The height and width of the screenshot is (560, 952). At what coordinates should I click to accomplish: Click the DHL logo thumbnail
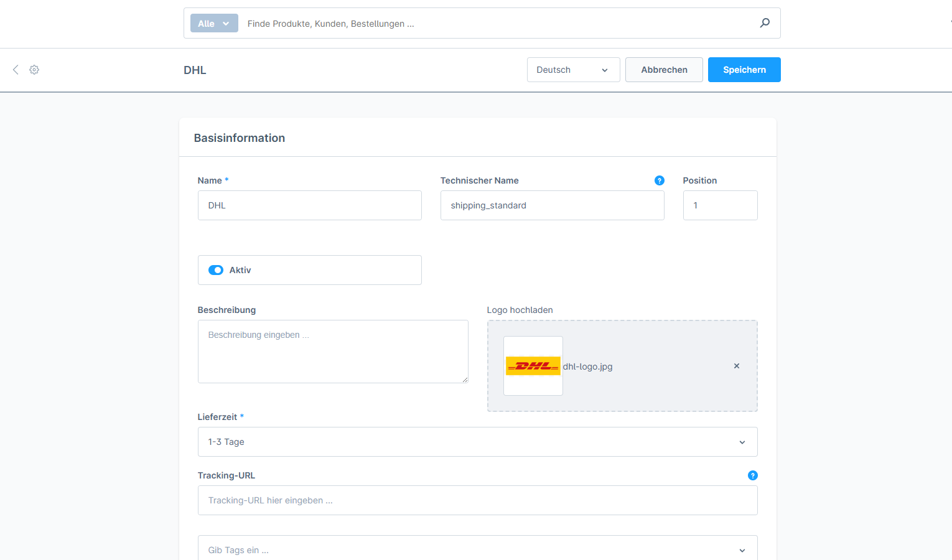click(x=533, y=366)
